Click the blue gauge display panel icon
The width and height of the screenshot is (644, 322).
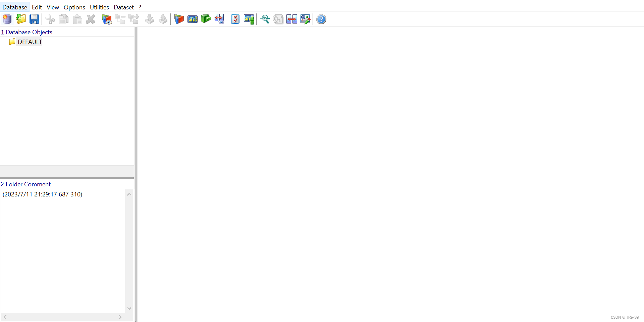coord(193,19)
